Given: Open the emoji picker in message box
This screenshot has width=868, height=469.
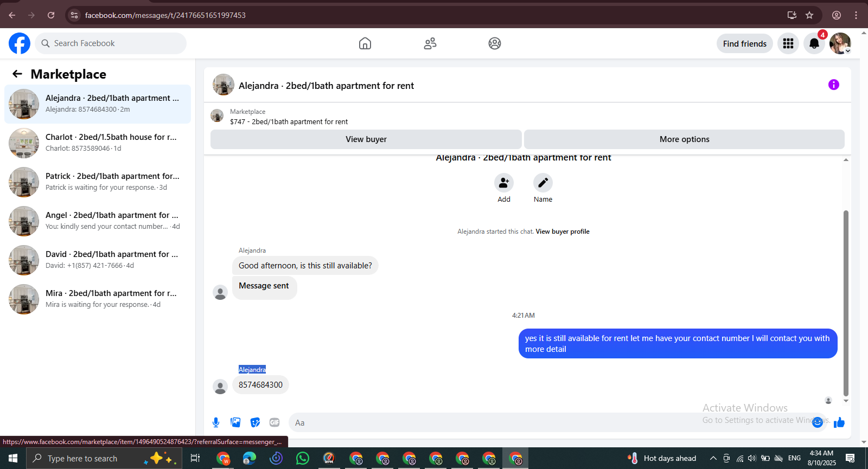Looking at the screenshot, I should (818, 422).
